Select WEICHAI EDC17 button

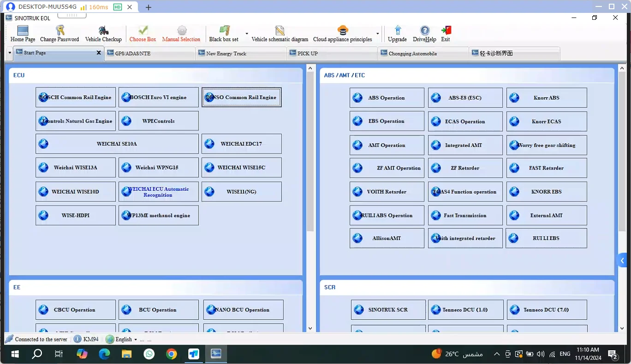coord(242,144)
